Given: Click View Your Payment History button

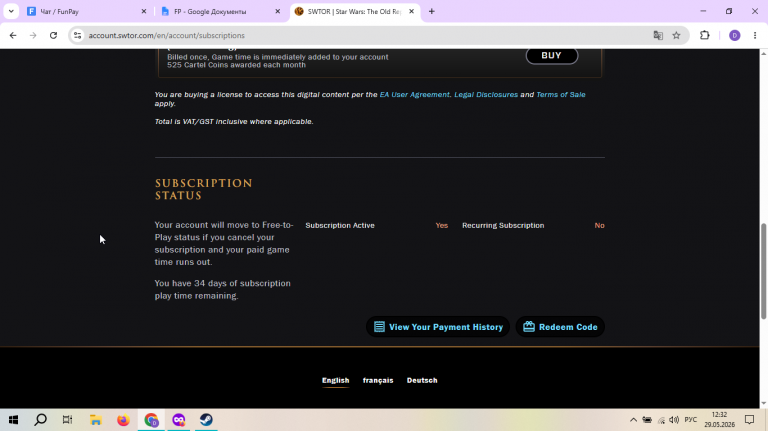Looking at the screenshot, I should click(438, 327).
